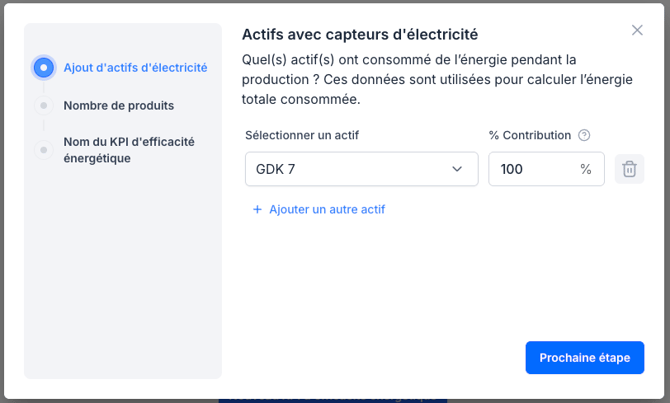The image size is (670, 403).
Task: Go to Ajout d'actifs d'électricité step
Action: pyautogui.click(x=135, y=67)
